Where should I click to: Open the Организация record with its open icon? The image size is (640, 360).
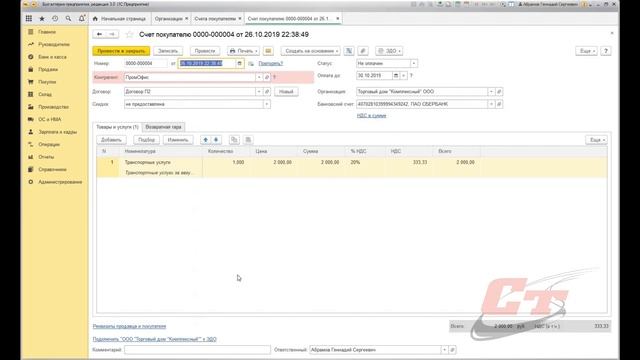pos(499,91)
